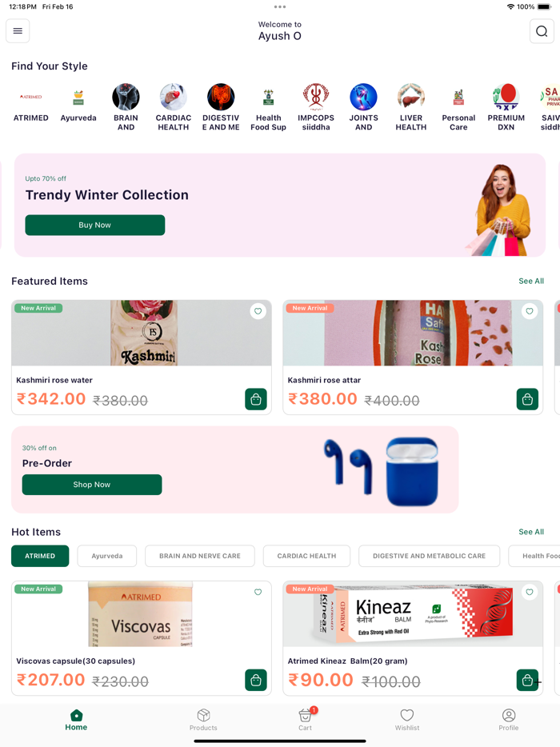
Task: Toggle wishlist heart on Kashmiri rose water
Action: click(x=258, y=311)
